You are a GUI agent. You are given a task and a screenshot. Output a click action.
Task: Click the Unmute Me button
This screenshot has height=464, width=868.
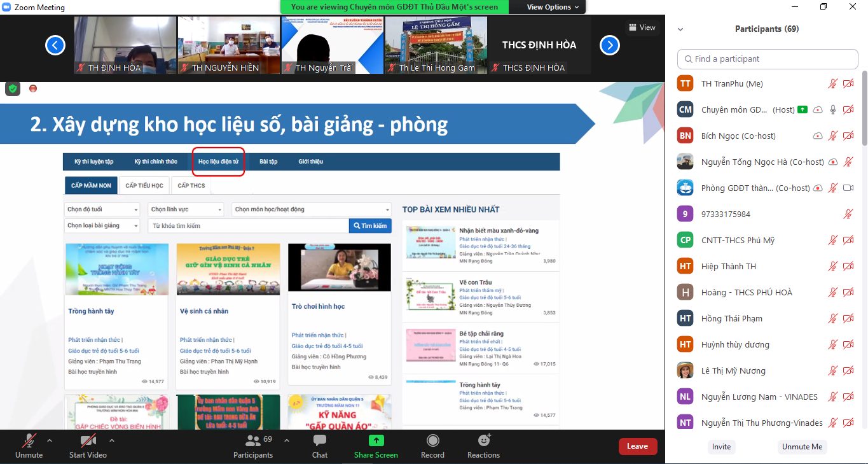click(x=803, y=447)
